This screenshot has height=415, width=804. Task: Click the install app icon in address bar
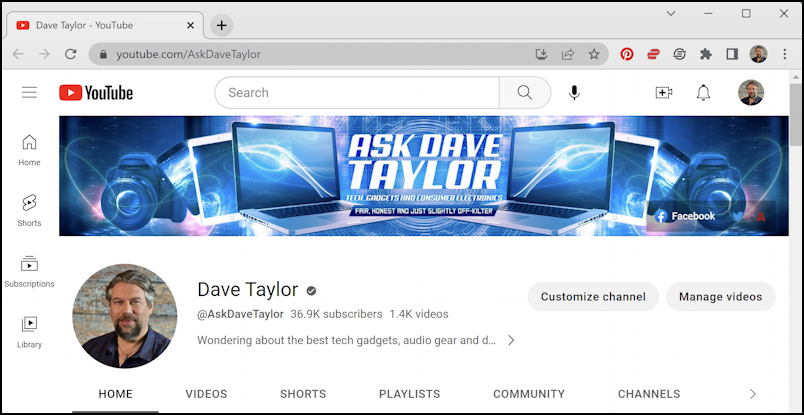coord(541,54)
